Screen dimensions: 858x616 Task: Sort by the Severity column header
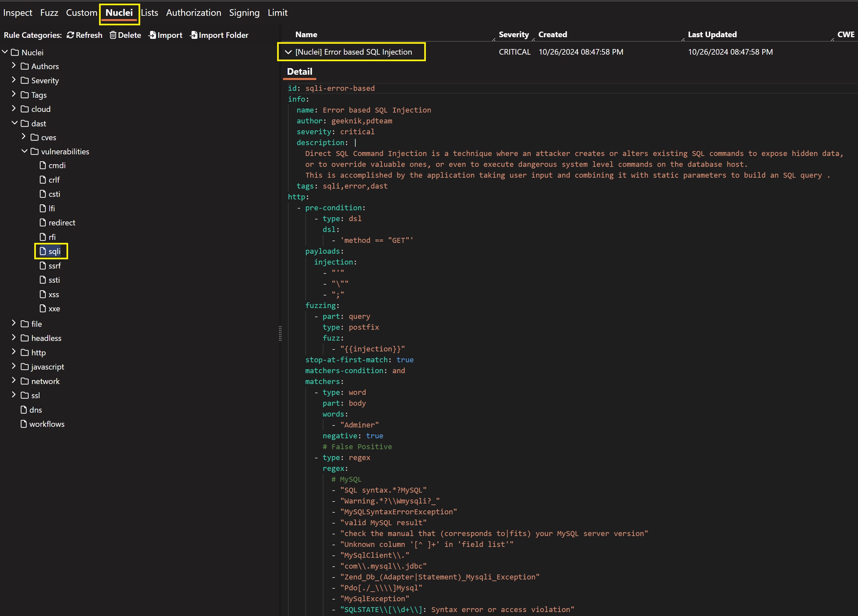tap(513, 35)
